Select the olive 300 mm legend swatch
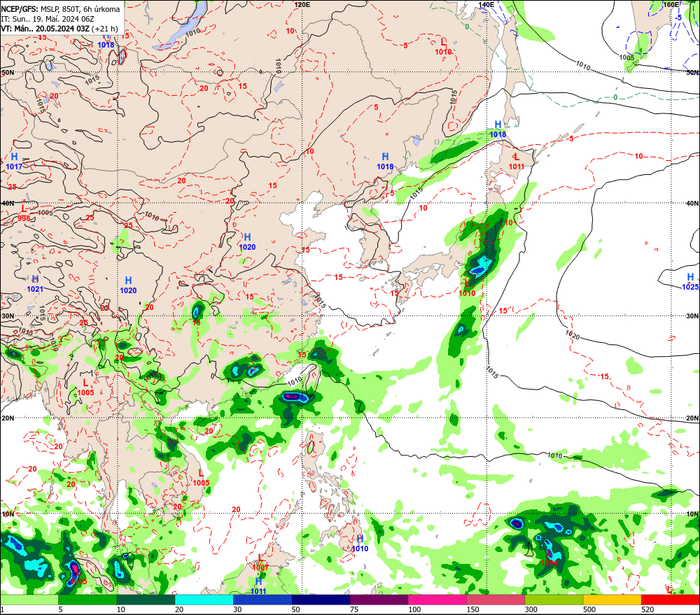700x615 pixels. click(x=554, y=600)
